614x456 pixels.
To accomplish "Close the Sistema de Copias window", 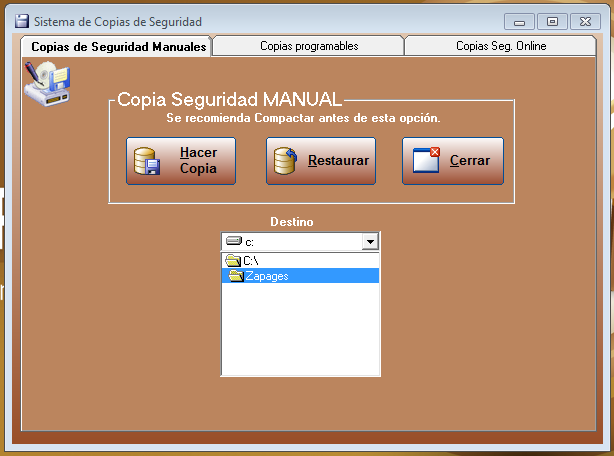I will 585,22.
